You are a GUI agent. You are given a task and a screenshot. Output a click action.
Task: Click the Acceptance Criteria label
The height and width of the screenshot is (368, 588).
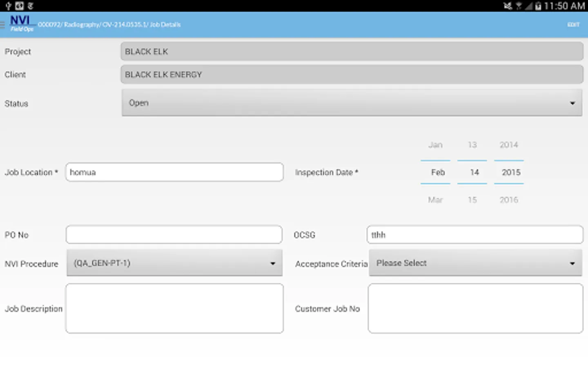point(332,264)
